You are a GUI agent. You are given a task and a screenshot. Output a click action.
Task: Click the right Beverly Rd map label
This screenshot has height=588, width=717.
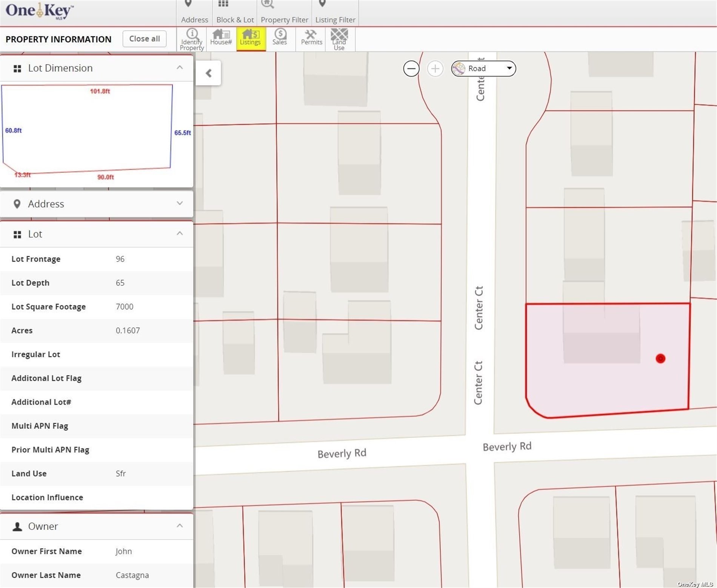pos(507,446)
